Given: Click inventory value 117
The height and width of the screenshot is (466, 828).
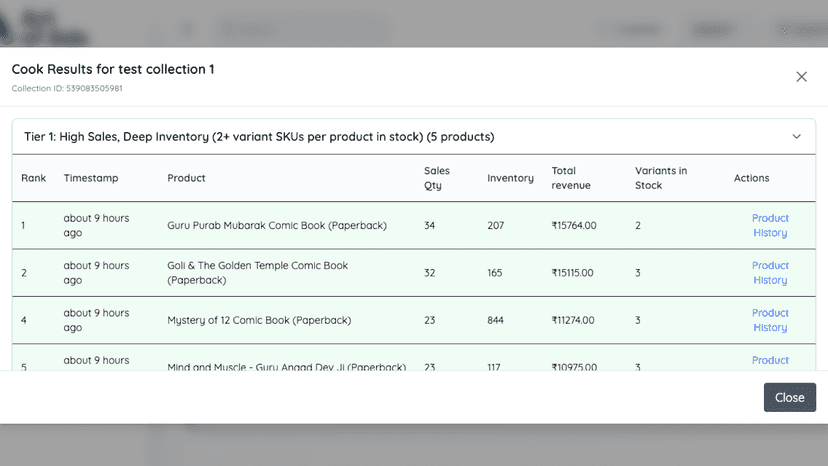Looking at the screenshot, I should click(x=493, y=367).
